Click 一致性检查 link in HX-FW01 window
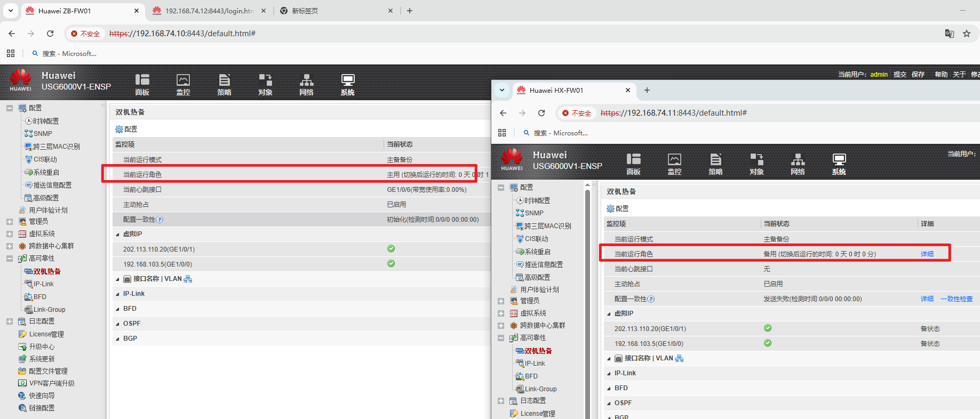980x419 pixels. tap(956, 299)
